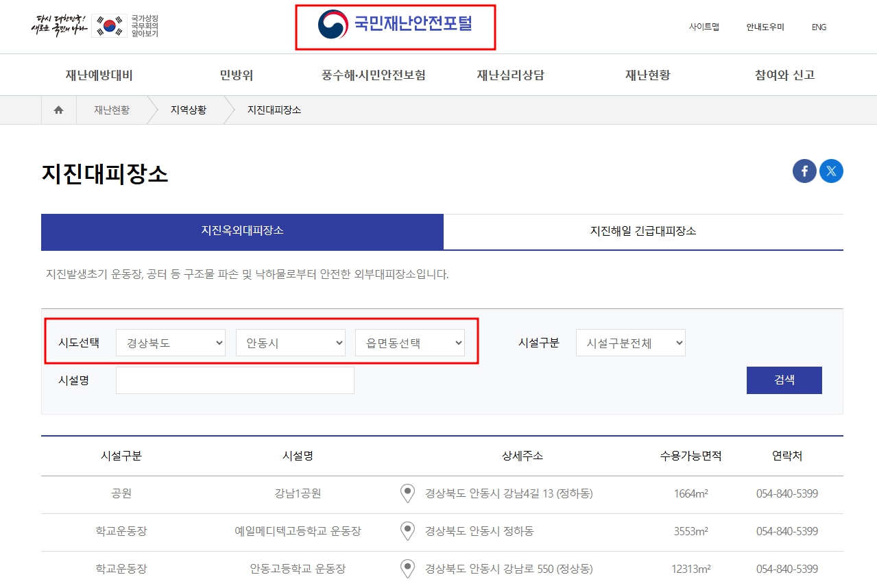Click the map pin icon for 안동고등학교 운동장

(407, 567)
